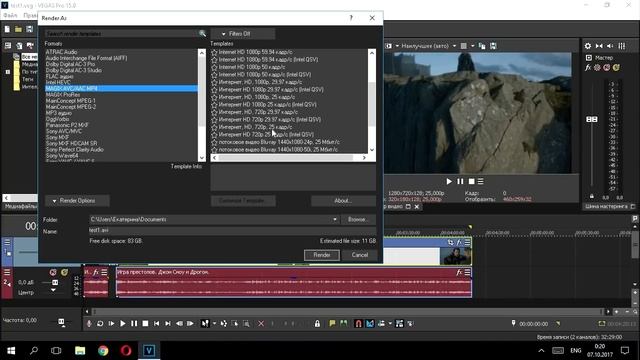Image resolution: width=640 pixels, height=360 pixels.
Task: Click the timeline Play button
Action: coord(122,324)
